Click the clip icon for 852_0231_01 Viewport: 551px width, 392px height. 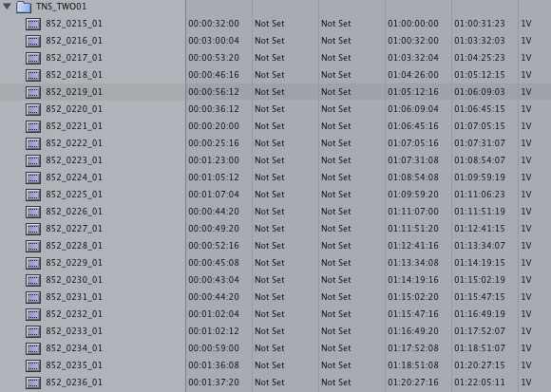tap(33, 298)
